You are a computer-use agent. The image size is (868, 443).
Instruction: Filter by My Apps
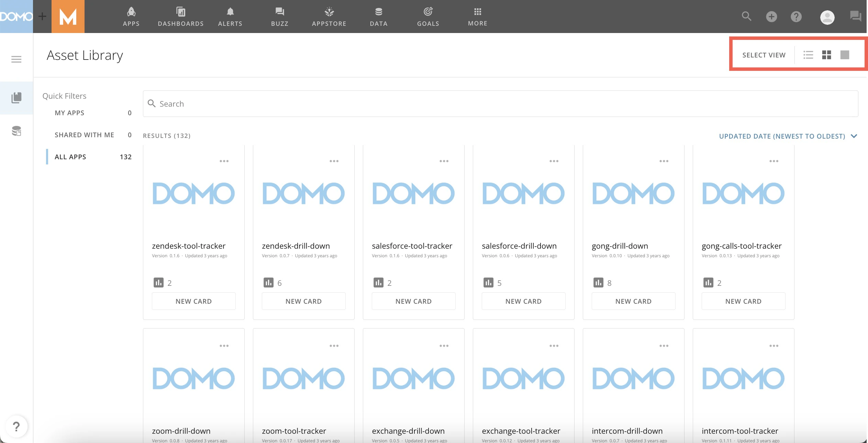pyautogui.click(x=93, y=113)
